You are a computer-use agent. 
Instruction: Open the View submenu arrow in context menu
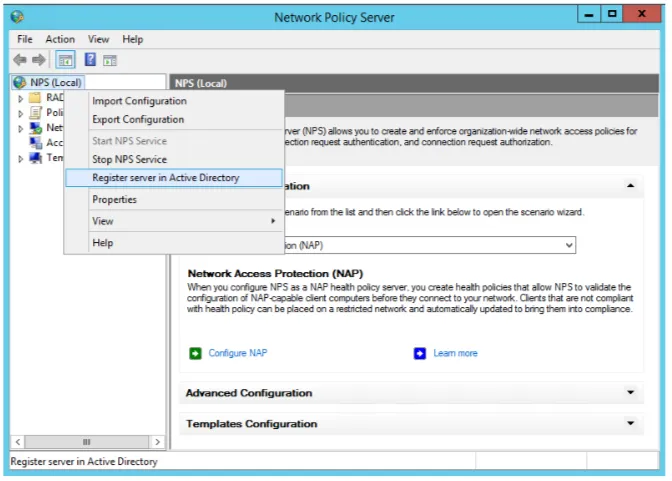click(x=273, y=221)
